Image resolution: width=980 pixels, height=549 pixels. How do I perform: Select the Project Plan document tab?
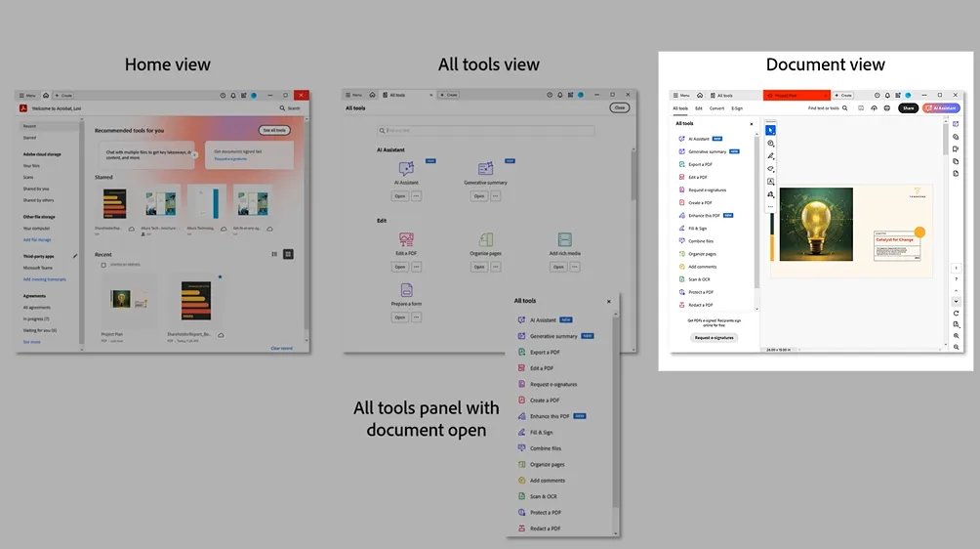tap(796, 95)
